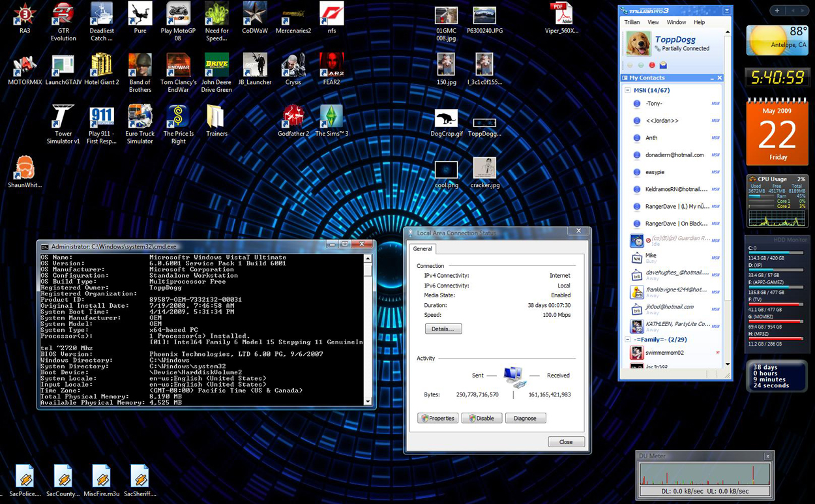Open the Trillian title bar dropdown arrow
815x504 pixels.
click(x=726, y=11)
